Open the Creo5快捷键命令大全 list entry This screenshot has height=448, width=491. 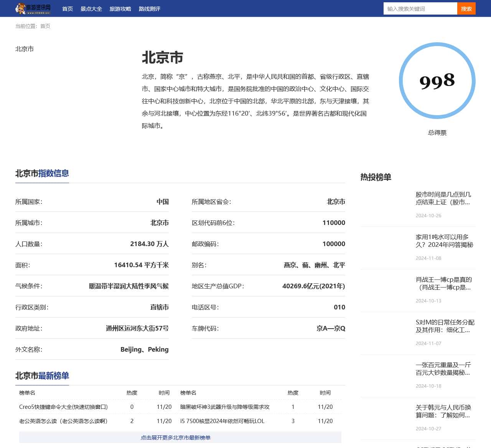point(63,407)
